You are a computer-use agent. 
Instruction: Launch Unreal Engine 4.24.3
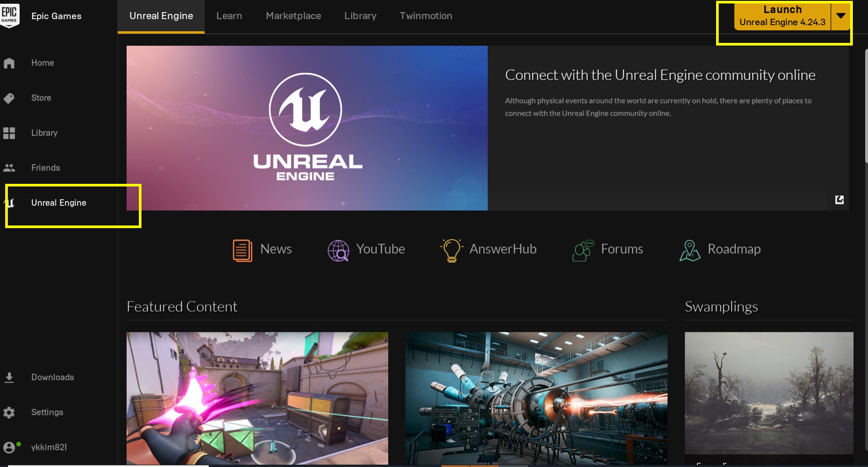click(782, 16)
